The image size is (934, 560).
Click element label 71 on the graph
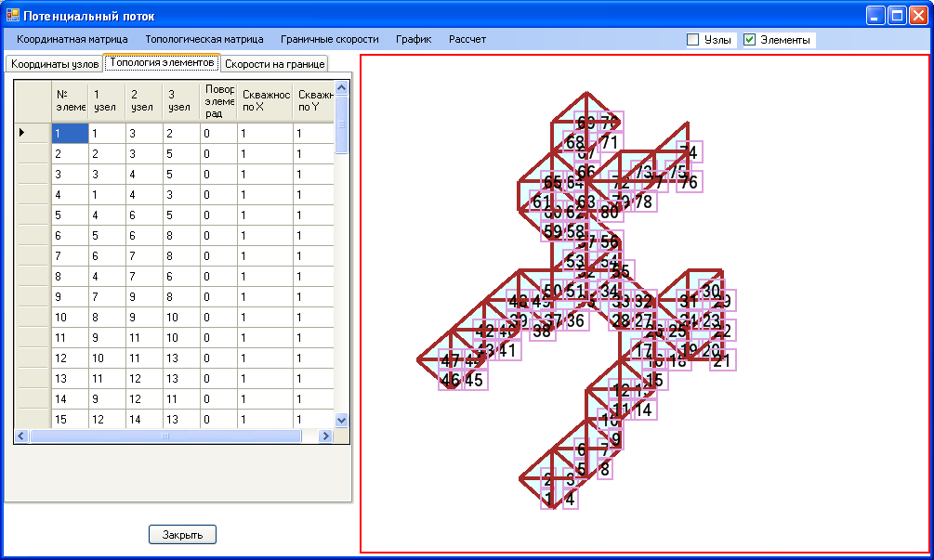(x=610, y=142)
